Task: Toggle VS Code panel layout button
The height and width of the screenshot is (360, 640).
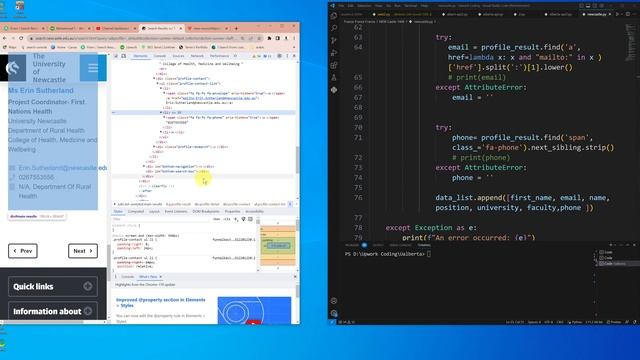Action: (x=588, y=6)
